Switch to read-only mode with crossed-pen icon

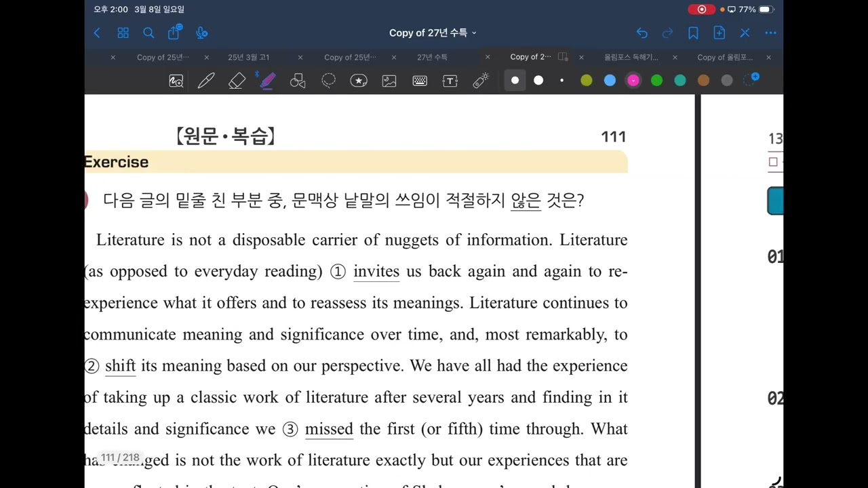[745, 33]
